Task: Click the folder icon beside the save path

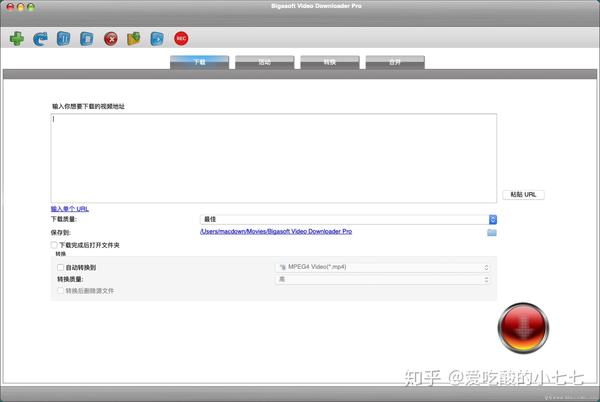Action: pos(492,232)
